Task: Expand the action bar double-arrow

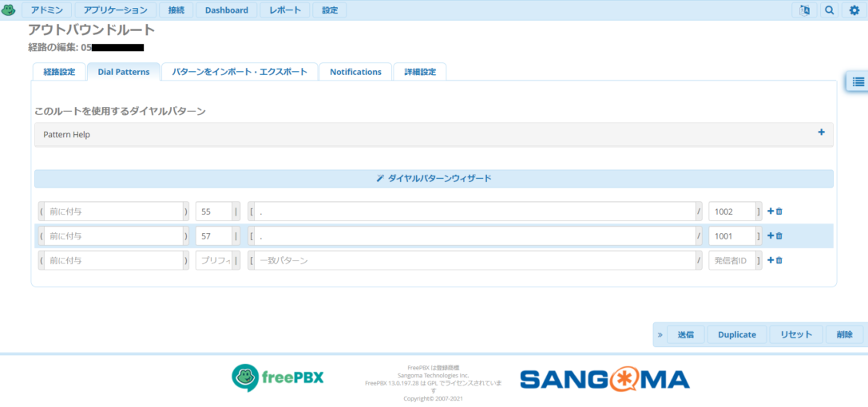Action: (660, 334)
